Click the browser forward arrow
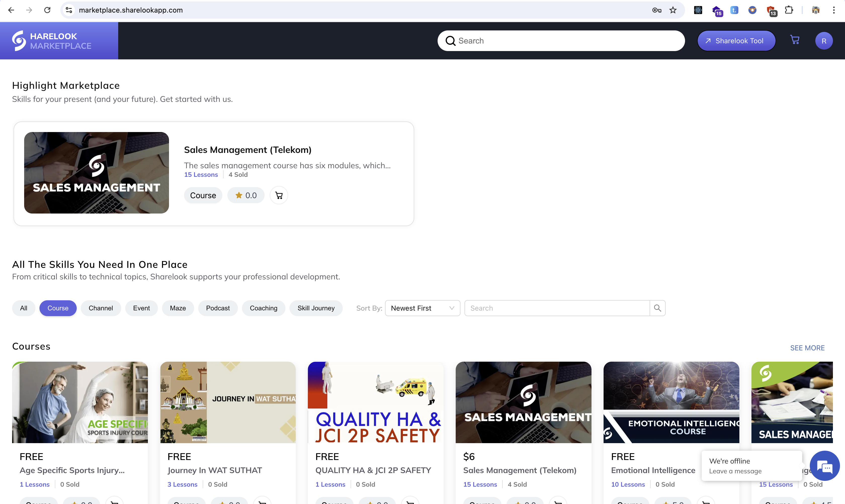This screenshot has width=845, height=504. (29, 10)
